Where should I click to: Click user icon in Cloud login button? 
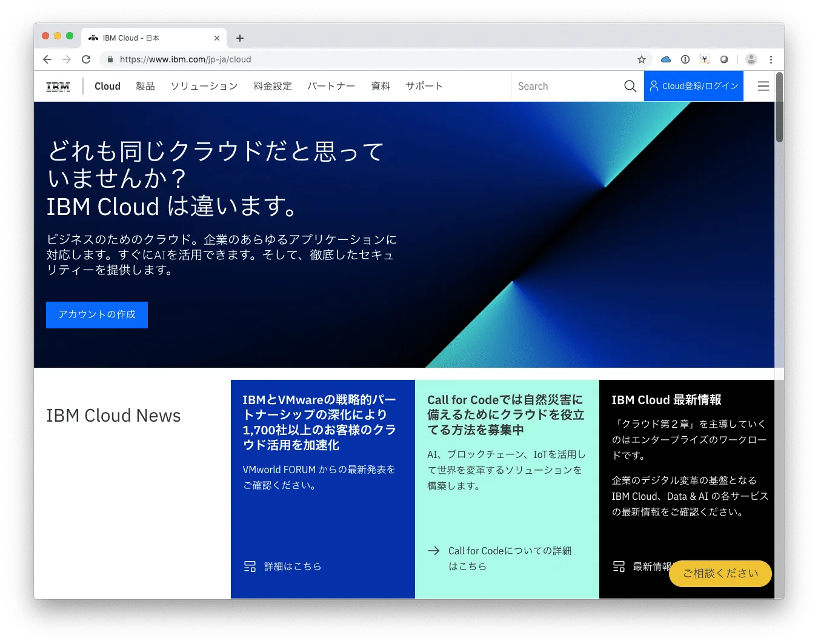point(654,86)
